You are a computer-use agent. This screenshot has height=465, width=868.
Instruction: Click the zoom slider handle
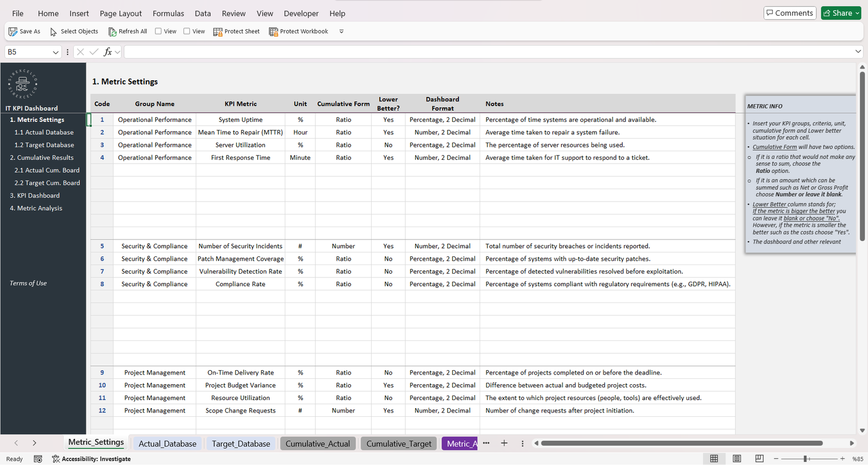[806, 458]
